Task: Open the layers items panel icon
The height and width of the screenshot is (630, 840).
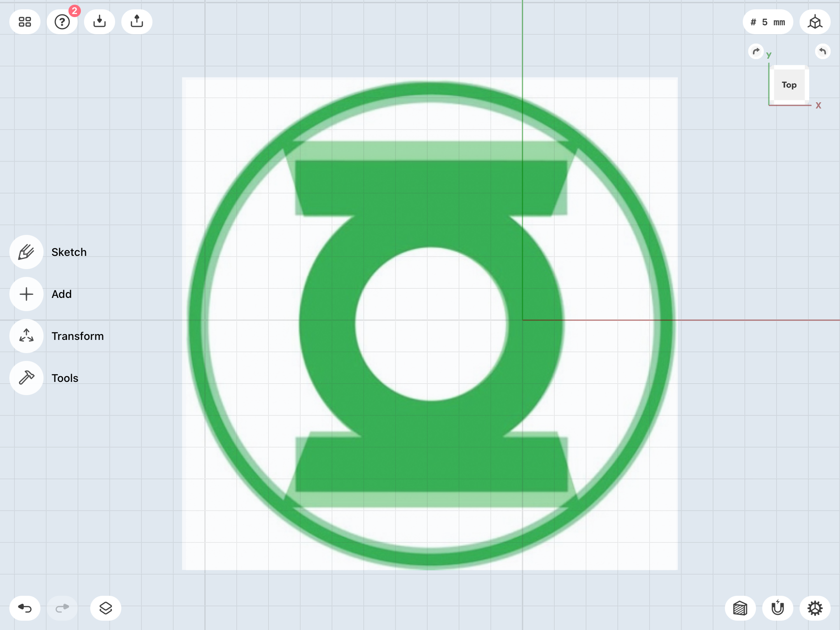Action: pyautogui.click(x=106, y=608)
